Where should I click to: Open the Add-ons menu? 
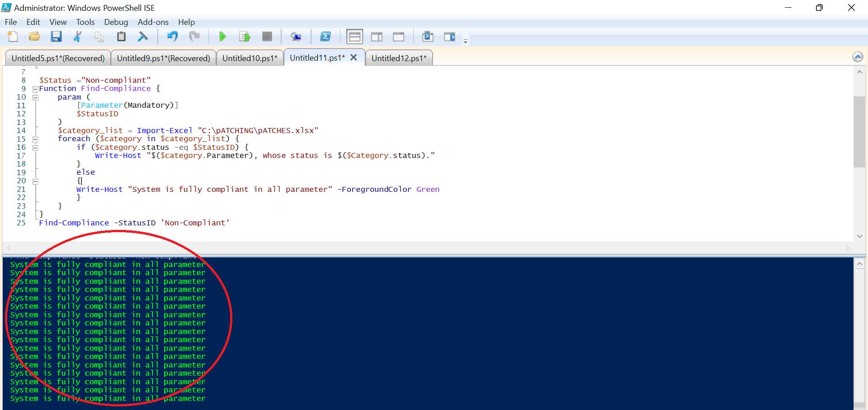click(153, 22)
